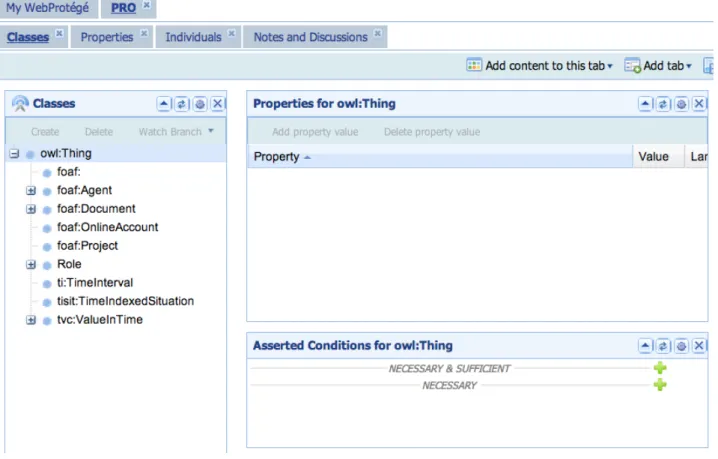Image resolution: width=718 pixels, height=459 pixels.
Task: Click the Add content to this tab icon
Action: pyautogui.click(x=474, y=65)
